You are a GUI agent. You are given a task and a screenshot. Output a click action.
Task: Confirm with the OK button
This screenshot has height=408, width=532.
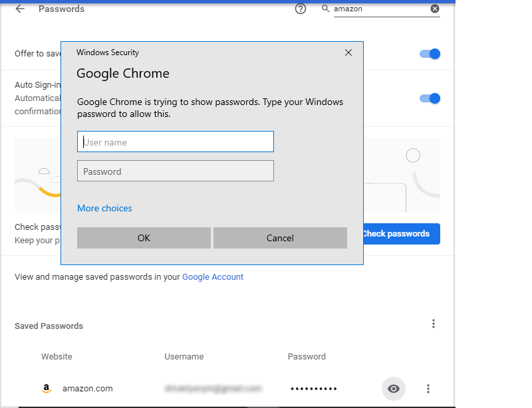point(144,238)
